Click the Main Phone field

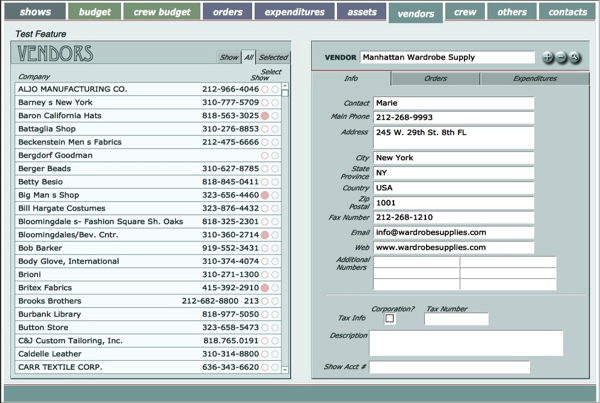pos(453,117)
